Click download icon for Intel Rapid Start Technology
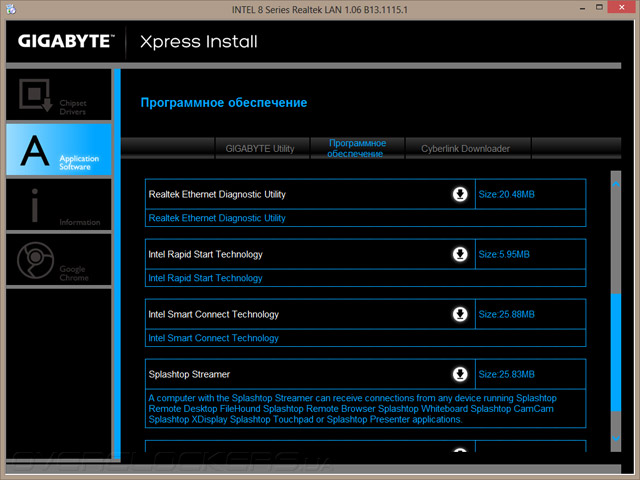Screen dimensions: 640x480 tap(460, 254)
